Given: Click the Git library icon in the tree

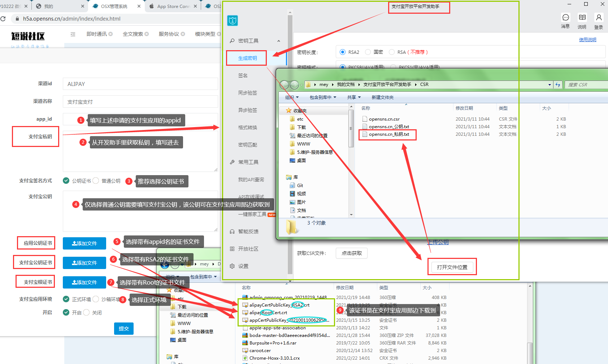Looking at the screenshot, I should tap(292, 185).
